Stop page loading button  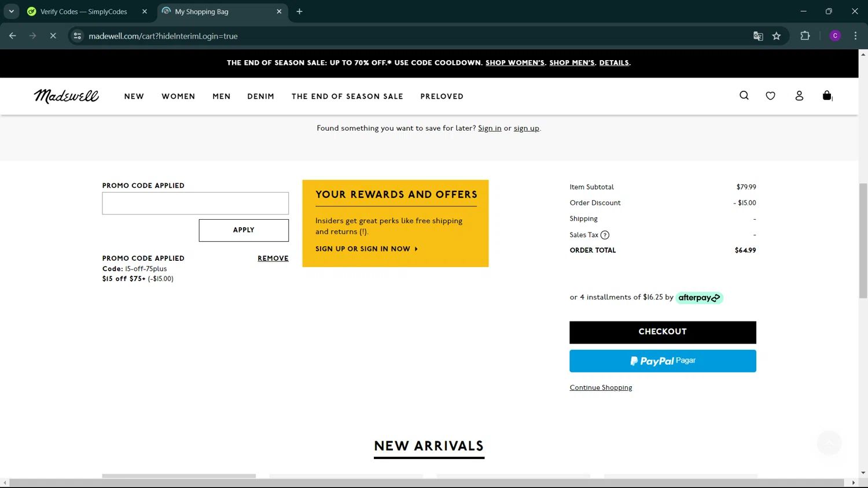coord(53,36)
